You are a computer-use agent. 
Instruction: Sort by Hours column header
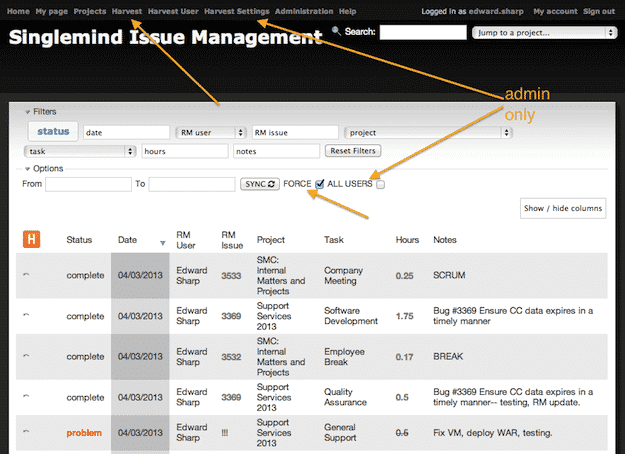407,240
